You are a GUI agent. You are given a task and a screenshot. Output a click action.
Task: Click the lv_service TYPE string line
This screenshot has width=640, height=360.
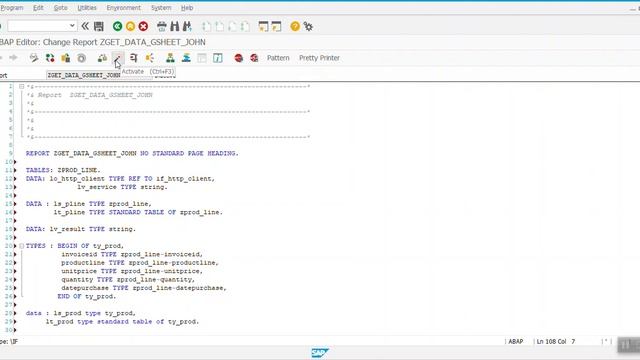click(x=122, y=187)
